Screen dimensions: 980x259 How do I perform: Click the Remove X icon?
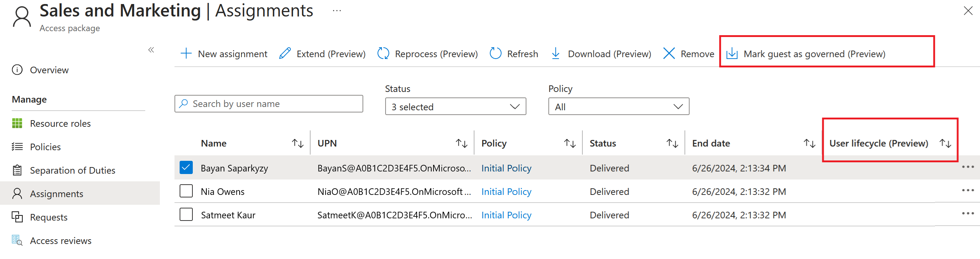tap(669, 53)
